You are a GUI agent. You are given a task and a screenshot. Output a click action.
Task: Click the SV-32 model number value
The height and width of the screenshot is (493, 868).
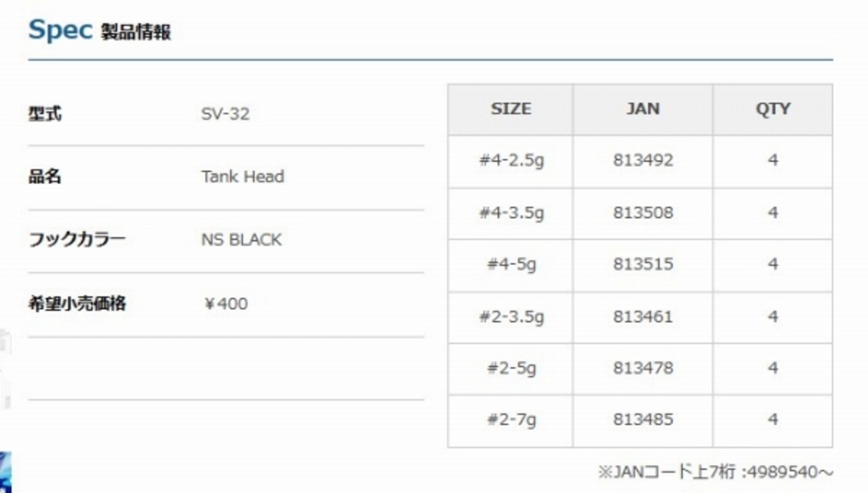click(225, 114)
